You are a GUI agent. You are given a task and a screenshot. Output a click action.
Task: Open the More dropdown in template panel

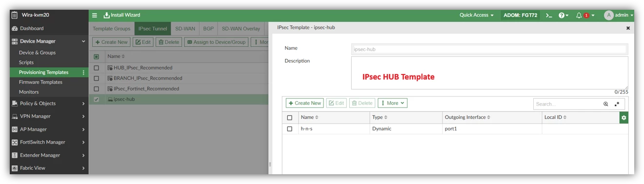[x=392, y=103]
